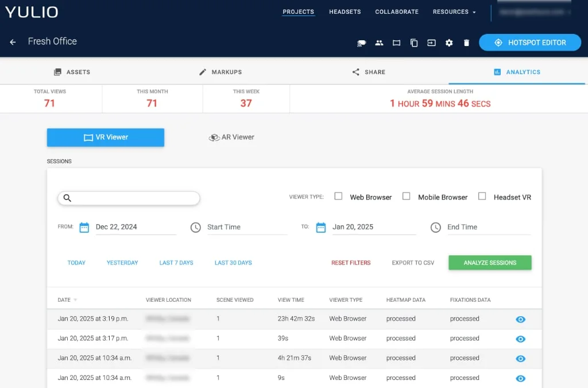Click the Fixations Data column header

point(470,300)
